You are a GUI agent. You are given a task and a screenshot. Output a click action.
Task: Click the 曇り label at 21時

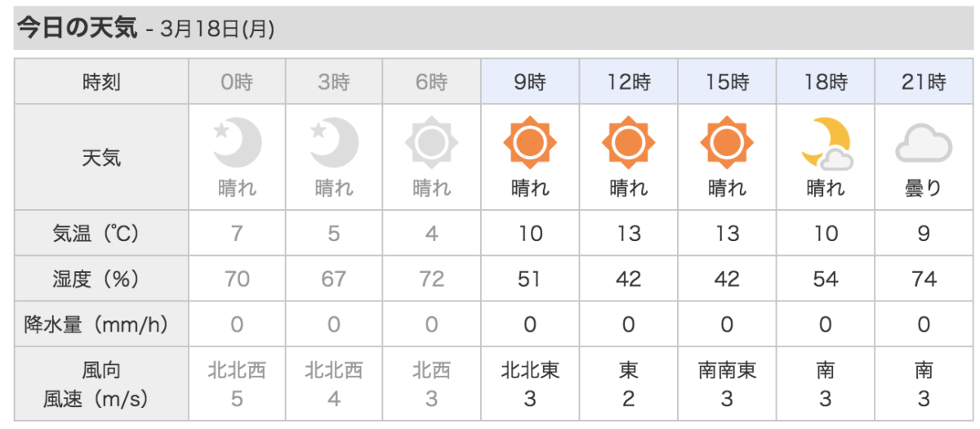pyautogui.click(x=924, y=189)
